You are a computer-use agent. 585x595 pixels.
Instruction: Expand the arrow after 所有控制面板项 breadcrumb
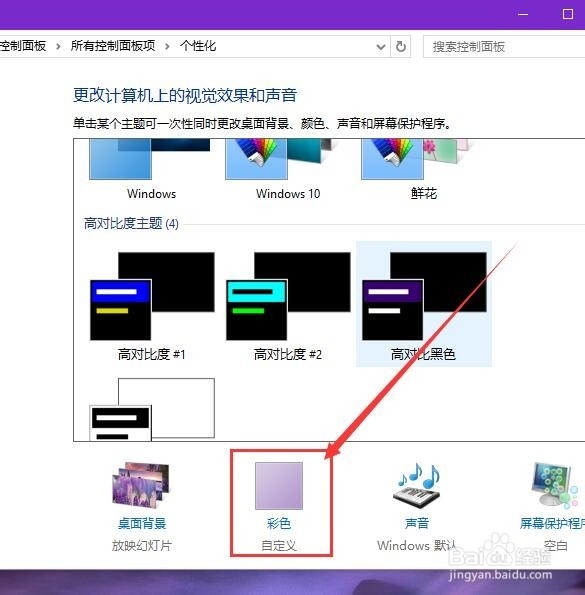coord(167,46)
